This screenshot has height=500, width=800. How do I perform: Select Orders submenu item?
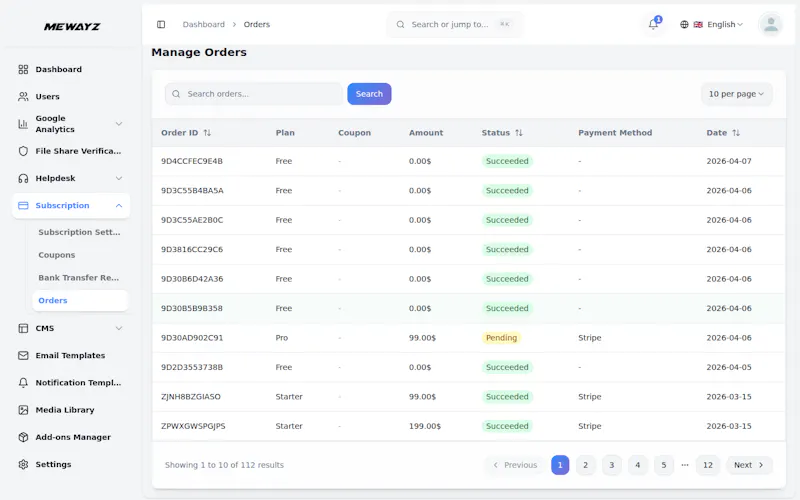[80, 301]
